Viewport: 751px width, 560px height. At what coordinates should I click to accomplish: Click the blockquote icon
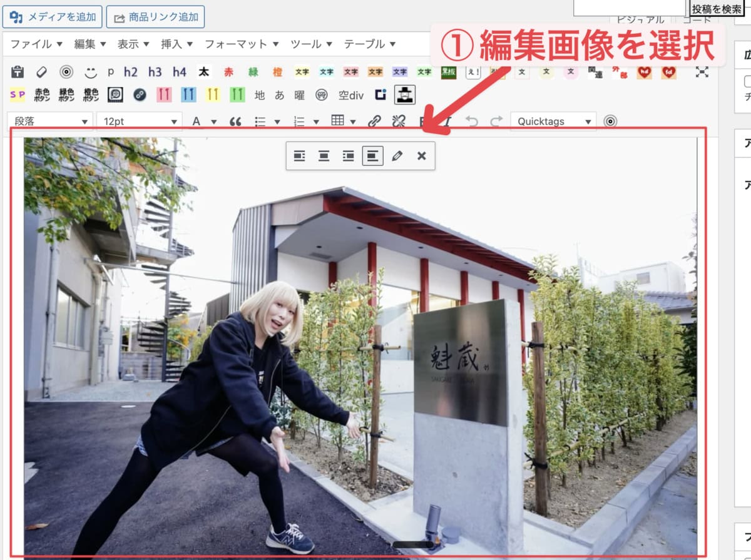pos(235,121)
